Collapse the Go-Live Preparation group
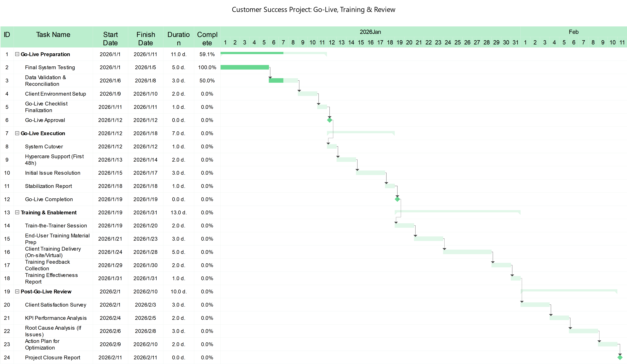 point(17,54)
